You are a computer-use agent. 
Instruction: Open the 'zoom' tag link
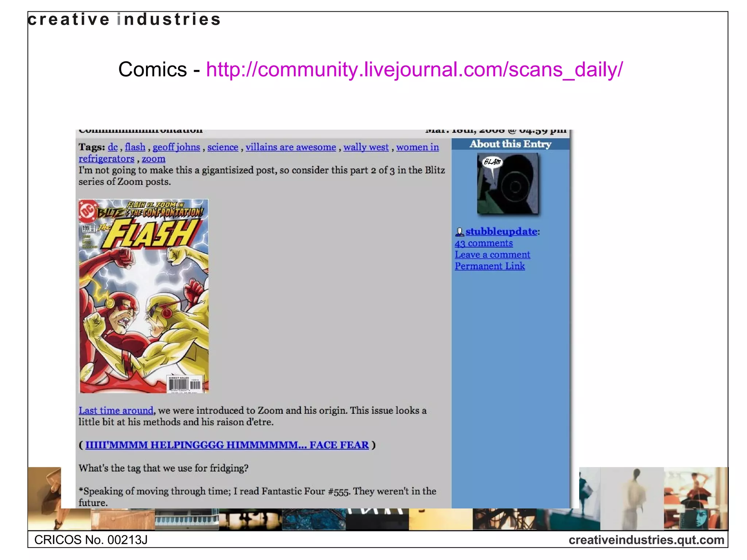pos(154,159)
